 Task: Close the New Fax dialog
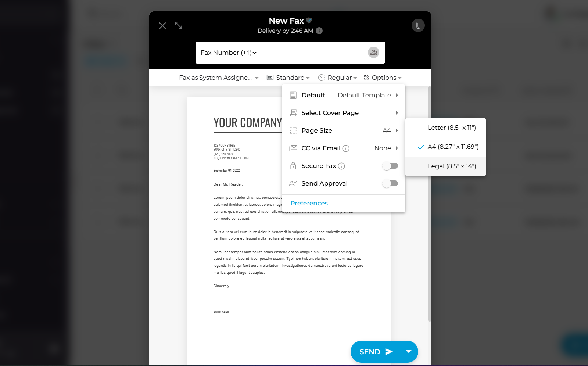162,25
